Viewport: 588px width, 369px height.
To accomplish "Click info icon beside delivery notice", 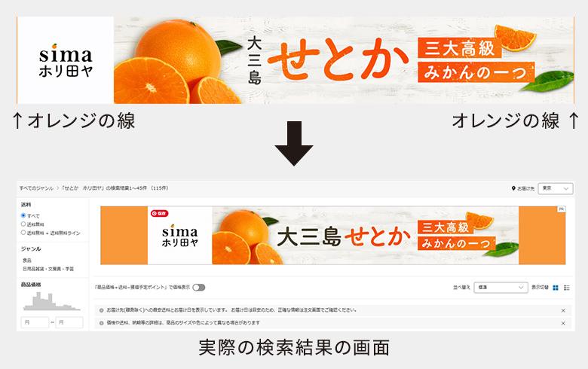I will (x=101, y=310).
